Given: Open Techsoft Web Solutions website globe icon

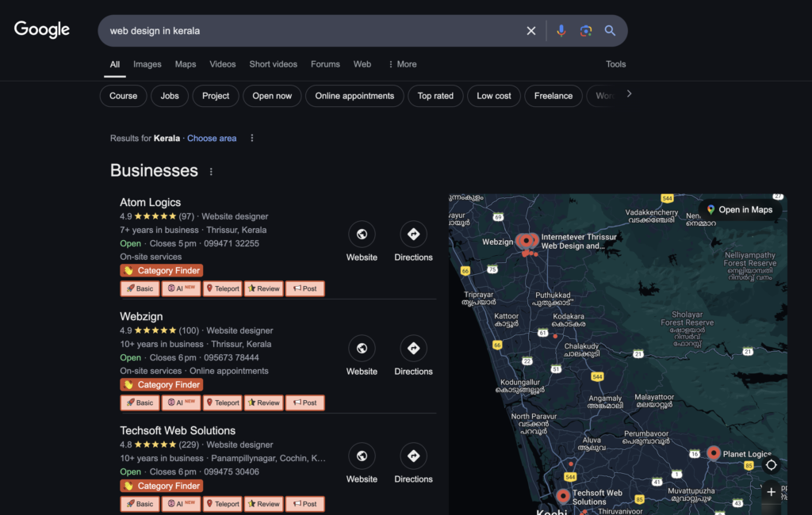Looking at the screenshot, I should pyautogui.click(x=362, y=456).
